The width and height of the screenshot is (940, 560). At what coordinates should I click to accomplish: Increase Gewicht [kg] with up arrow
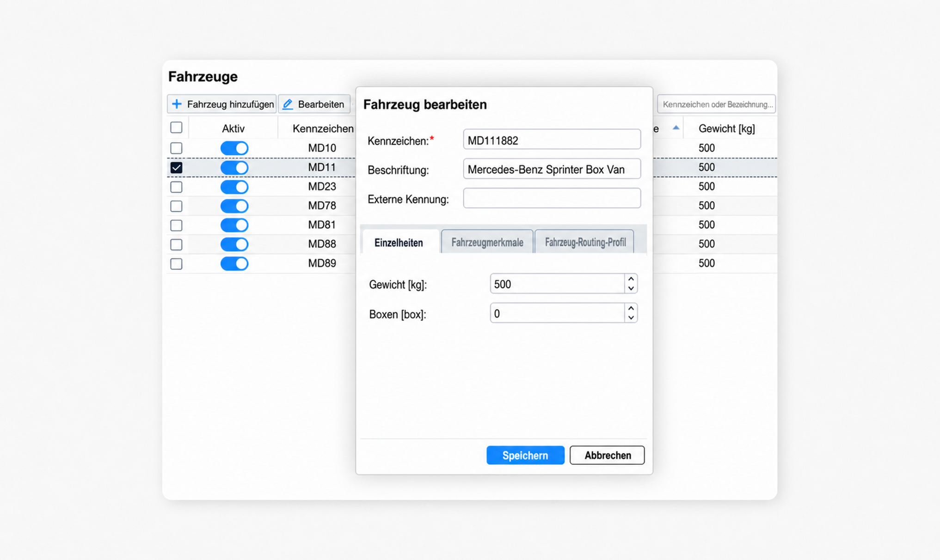(631, 279)
